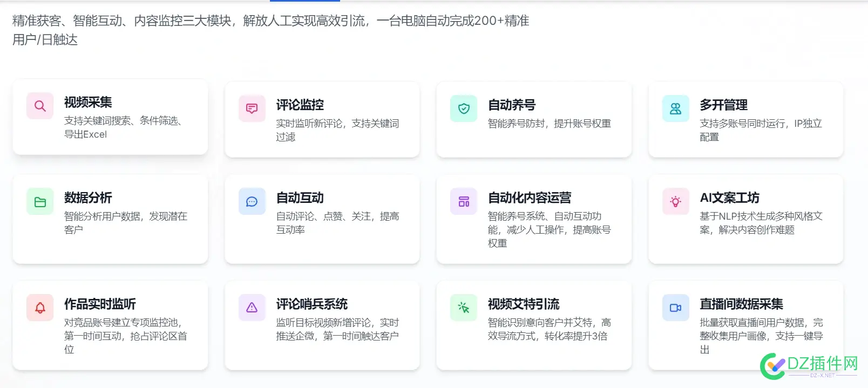Screen dimensions: 868x388
Task: Click the AI文案工坊 lightbulb icon
Action: (675, 201)
